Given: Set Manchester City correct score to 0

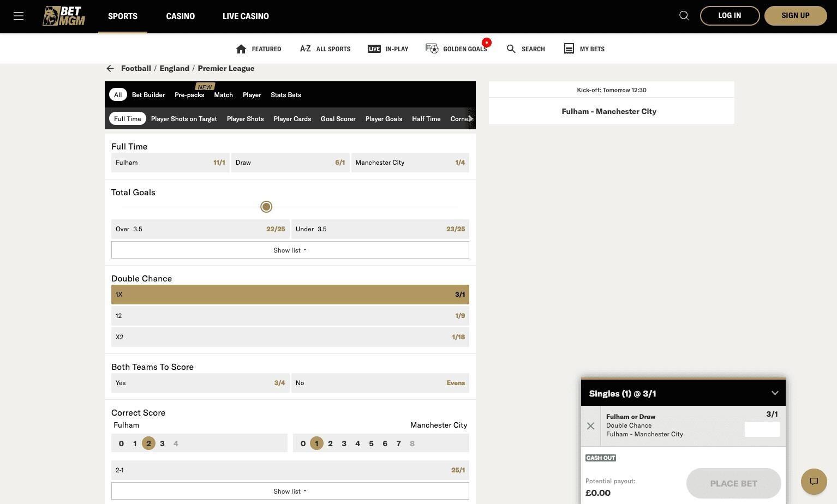Looking at the screenshot, I should [x=303, y=443].
